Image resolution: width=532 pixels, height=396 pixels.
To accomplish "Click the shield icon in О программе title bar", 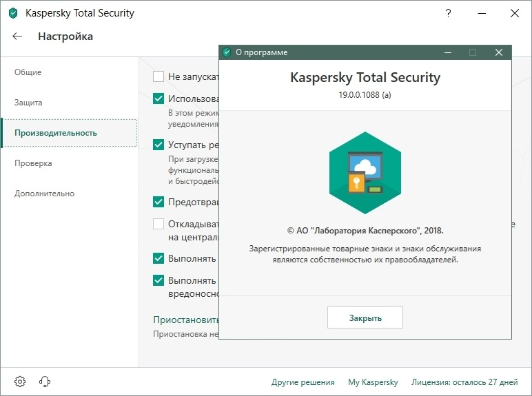I will coord(227,52).
